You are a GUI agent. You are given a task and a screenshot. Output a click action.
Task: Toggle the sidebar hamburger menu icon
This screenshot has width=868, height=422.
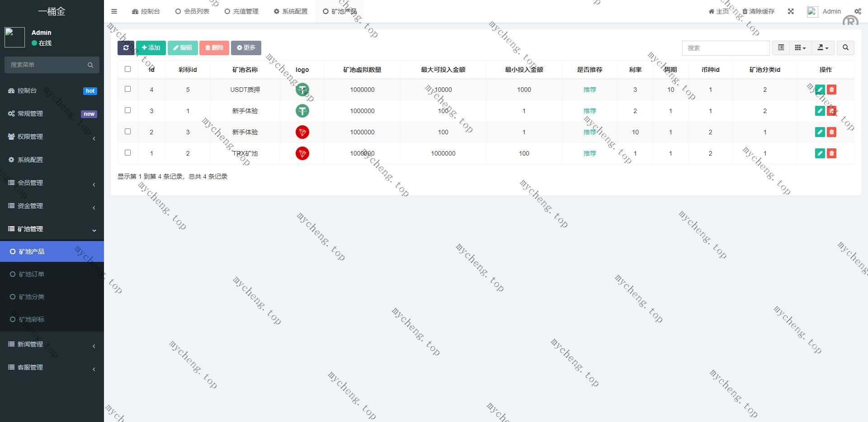pos(114,11)
